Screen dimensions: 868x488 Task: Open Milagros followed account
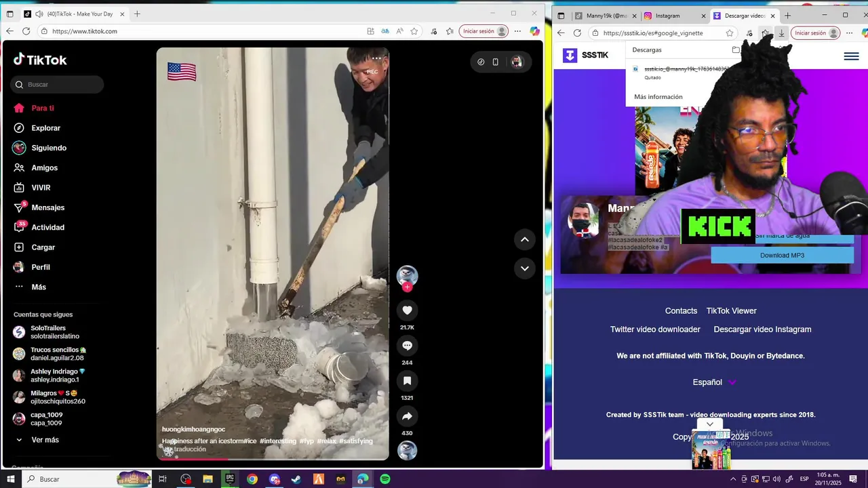coord(49,397)
